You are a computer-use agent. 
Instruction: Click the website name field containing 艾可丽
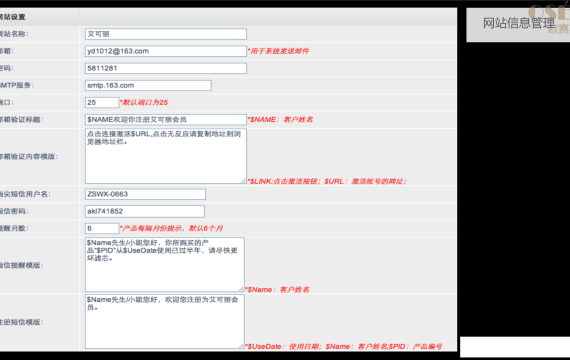click(166, 34)
